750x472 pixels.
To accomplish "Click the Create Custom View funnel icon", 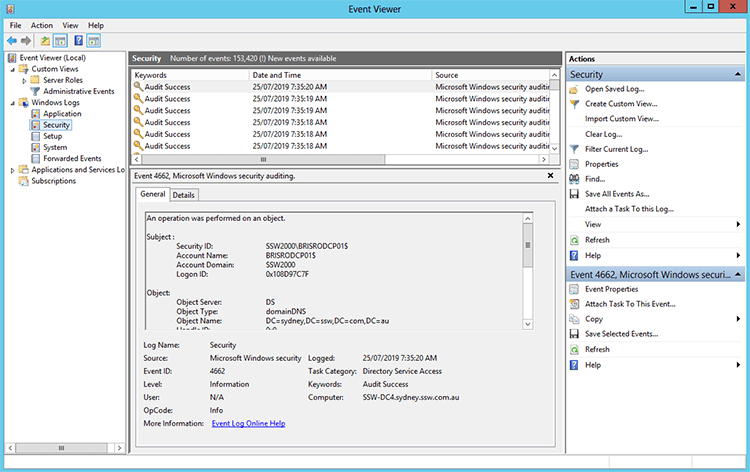I will tap(574, 104).
